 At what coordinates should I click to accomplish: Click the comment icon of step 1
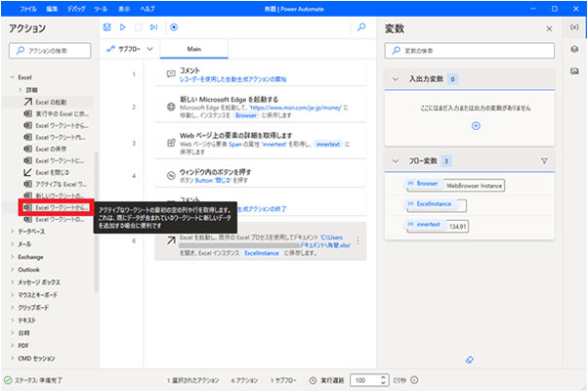click(171, 74)
